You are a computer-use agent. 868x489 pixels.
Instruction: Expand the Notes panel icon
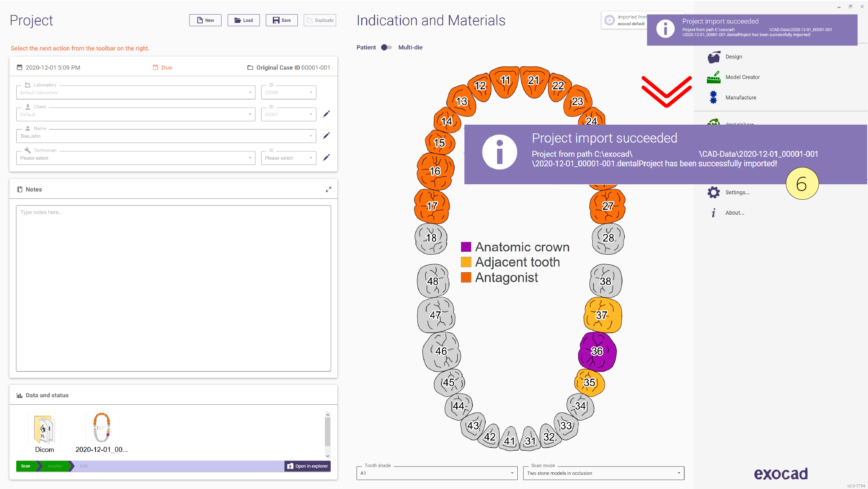pos(328,189)
